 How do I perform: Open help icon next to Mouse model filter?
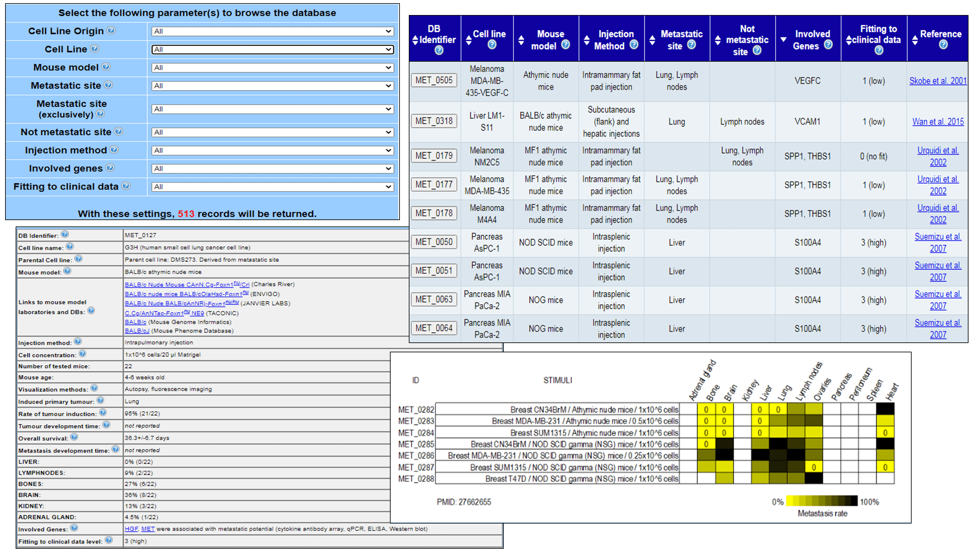tap(106, 66)
